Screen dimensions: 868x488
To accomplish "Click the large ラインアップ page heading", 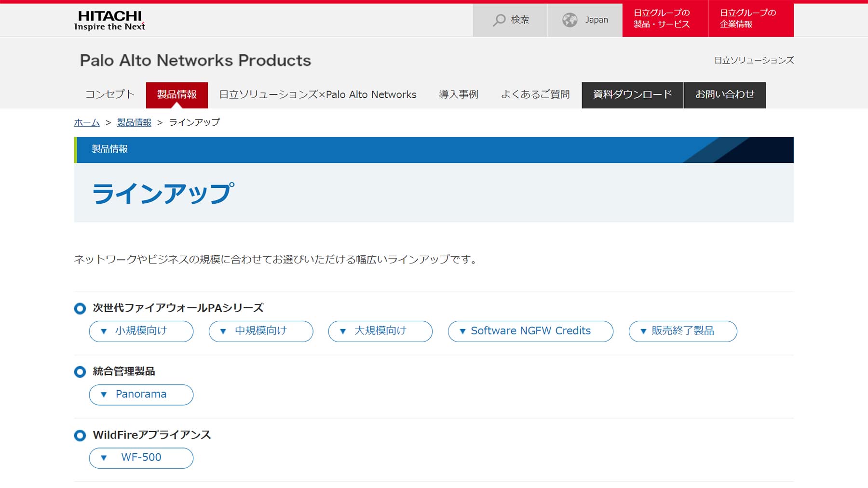I will (x=163, y=193).
